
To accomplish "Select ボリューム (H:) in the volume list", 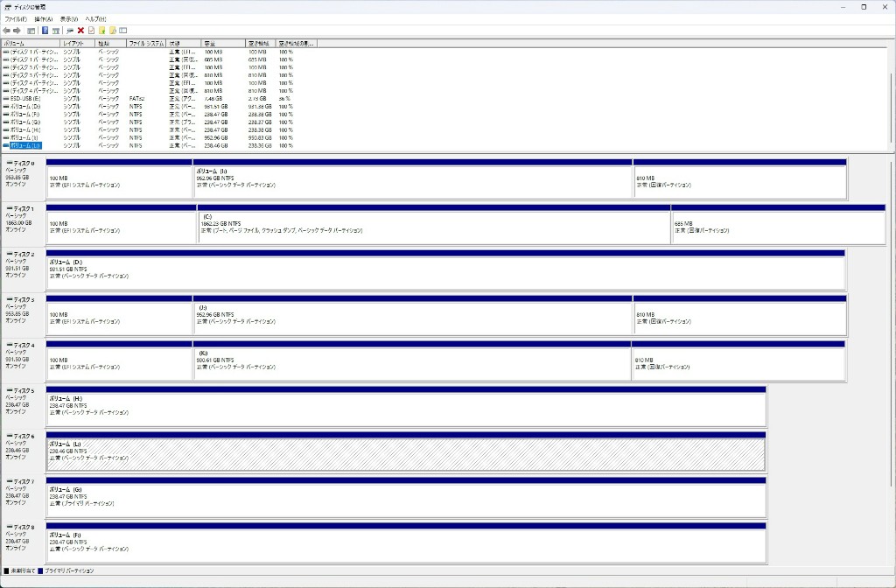I will pyautogui.click(x=149, y=130).
